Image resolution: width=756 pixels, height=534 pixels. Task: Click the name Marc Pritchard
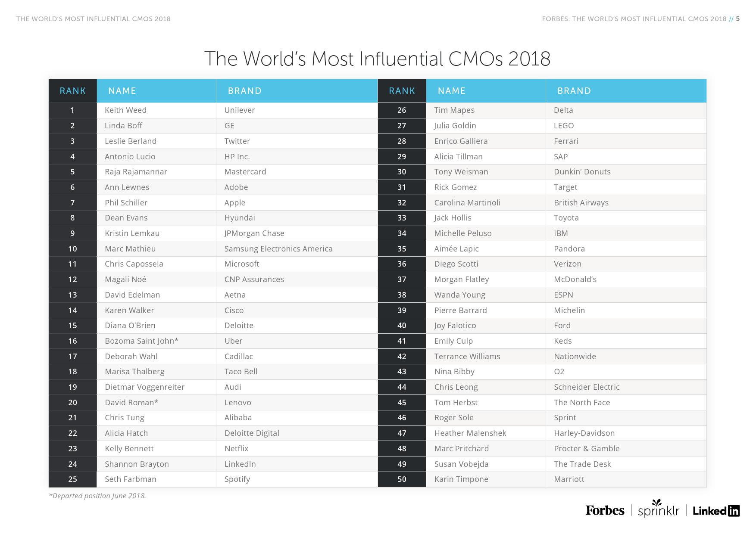pyautogui.click(x=462, y=449)
